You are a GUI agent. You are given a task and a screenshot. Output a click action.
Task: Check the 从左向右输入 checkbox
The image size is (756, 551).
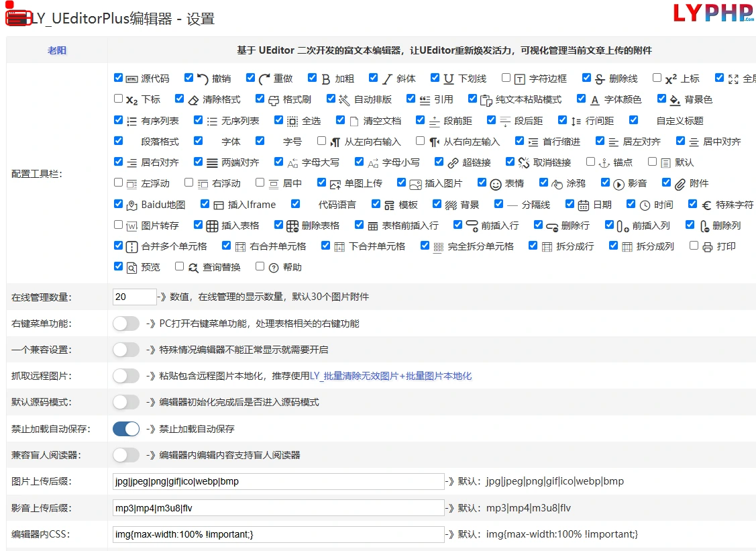click(321, 140)
